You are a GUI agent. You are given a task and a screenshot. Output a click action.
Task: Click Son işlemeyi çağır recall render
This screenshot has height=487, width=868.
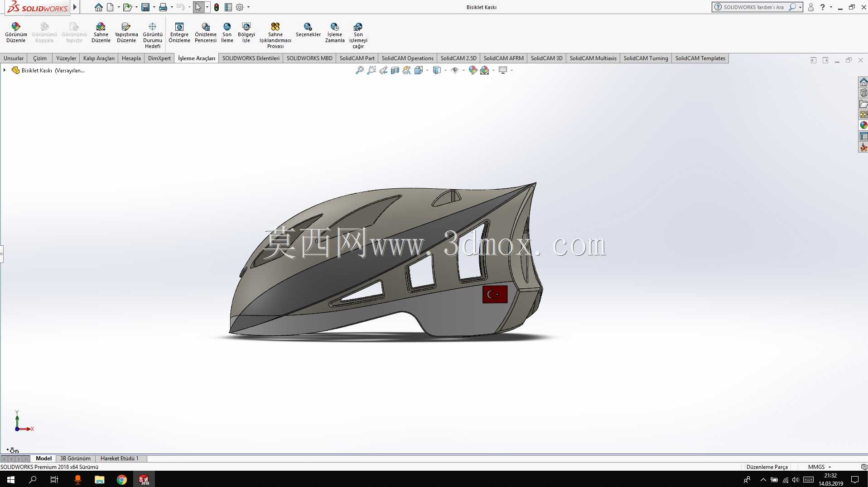[358, 35]
